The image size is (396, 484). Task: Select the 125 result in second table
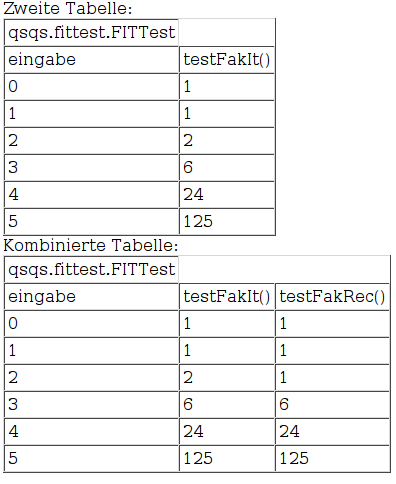227,222
